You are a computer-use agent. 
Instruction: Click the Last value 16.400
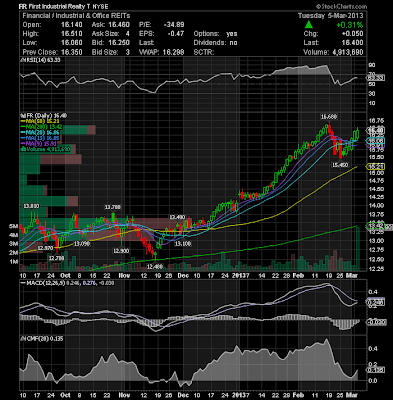point(352,43)
